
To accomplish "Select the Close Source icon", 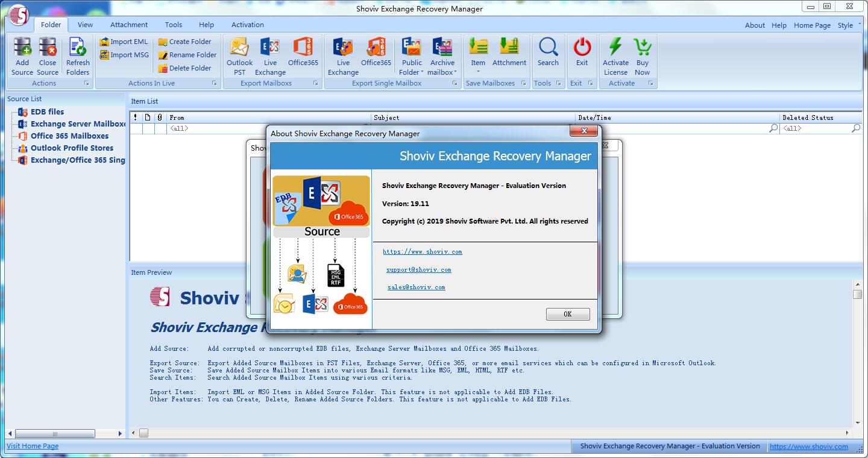I will click(48, 47).
